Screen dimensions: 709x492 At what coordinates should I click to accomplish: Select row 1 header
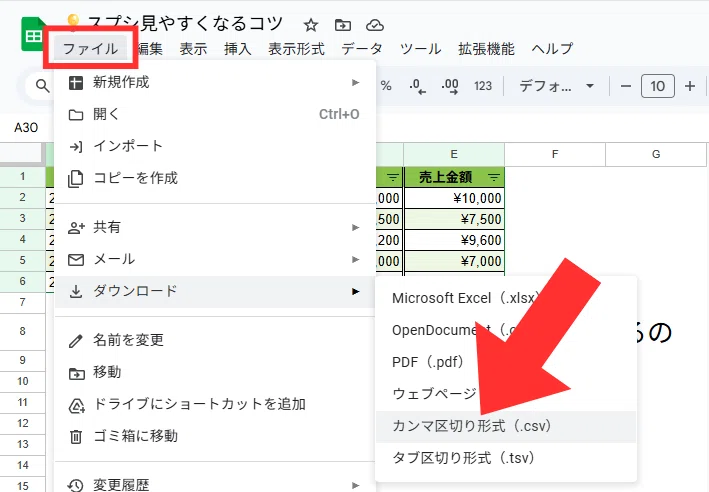tap(23, 176)
